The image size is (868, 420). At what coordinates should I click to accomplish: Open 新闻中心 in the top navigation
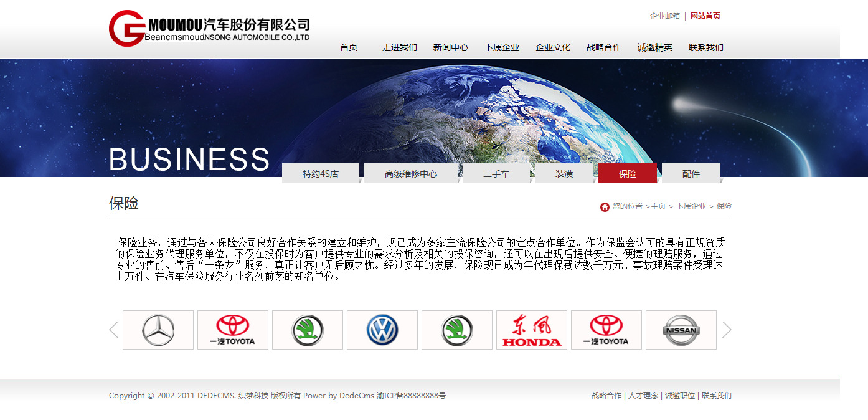[x=451, y=47]
